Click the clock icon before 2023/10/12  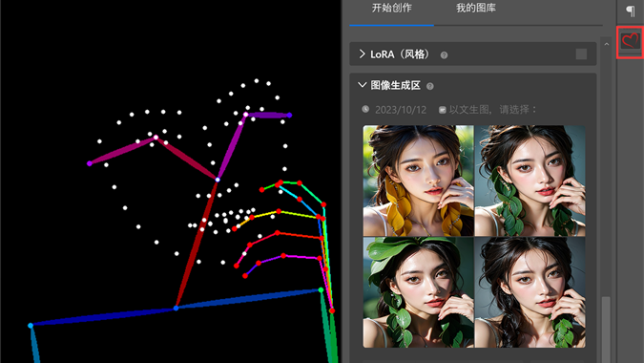pos(365,109)
